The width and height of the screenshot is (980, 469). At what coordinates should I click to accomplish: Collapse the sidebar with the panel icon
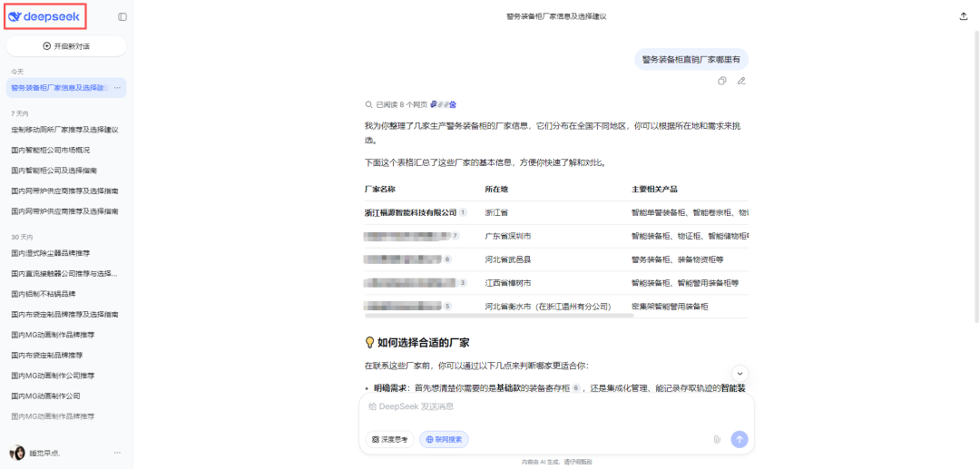(122, 16)
